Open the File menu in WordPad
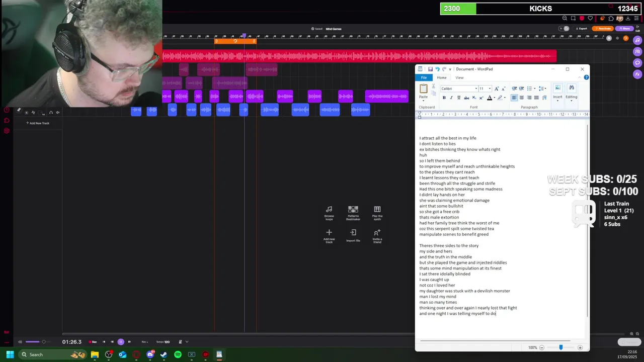The width and height of the screenshot is (644, 362). pos(424,77)
